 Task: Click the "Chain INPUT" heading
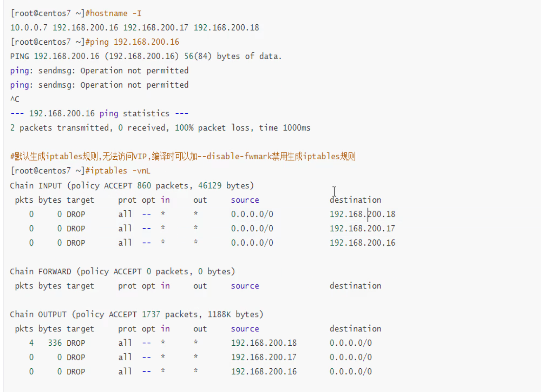pos(36,186)
